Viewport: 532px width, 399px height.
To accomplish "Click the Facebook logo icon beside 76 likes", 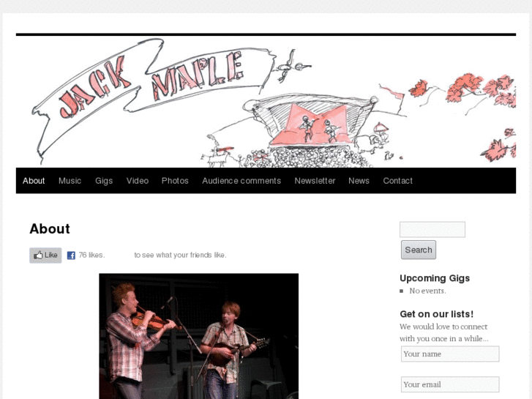I will (71, 256).
